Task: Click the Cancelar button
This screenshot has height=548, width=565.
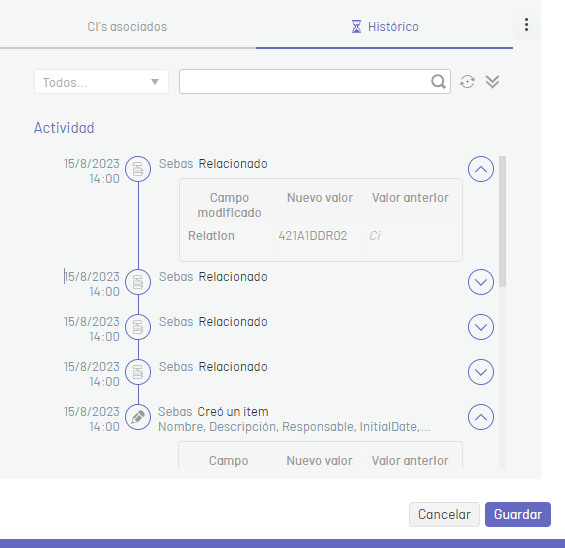Action: 444,514
